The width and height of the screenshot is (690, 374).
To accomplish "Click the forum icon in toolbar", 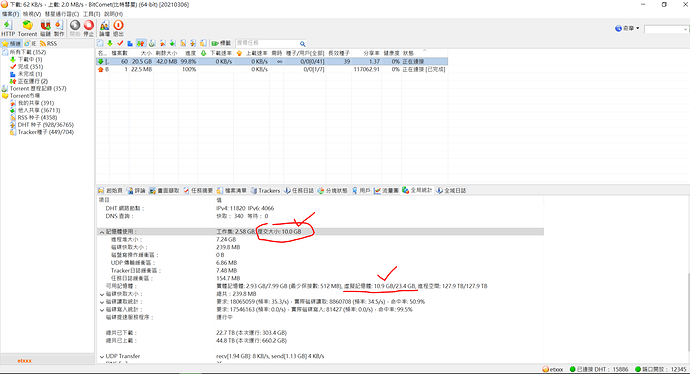I will (104, 28).
